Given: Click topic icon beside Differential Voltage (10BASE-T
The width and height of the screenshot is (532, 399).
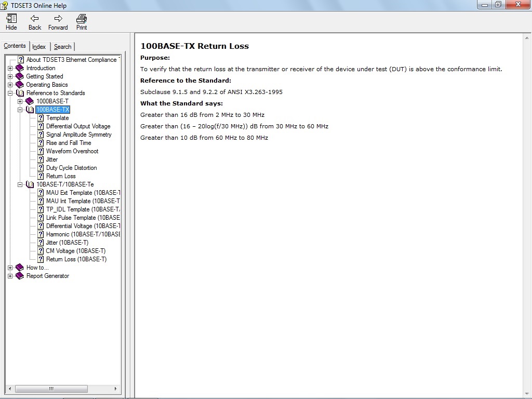Looking at the screenshot, I should coord(41,226).
